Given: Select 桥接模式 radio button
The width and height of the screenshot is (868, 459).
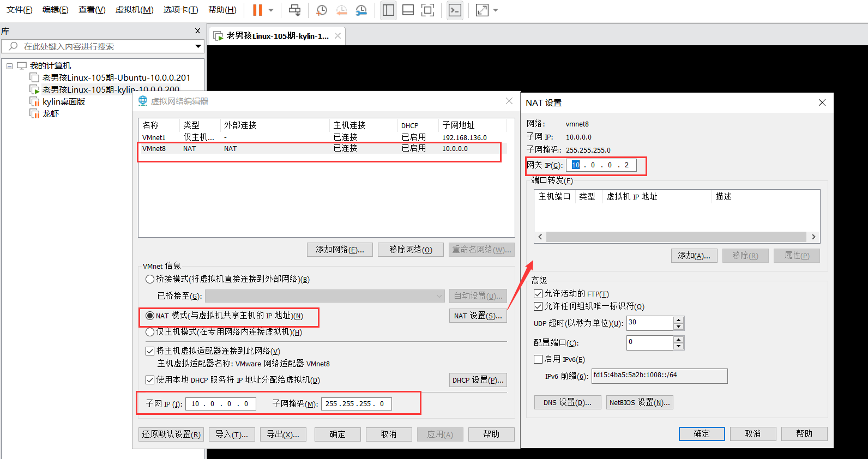Looking at the screenshot, I should point(150,279).
